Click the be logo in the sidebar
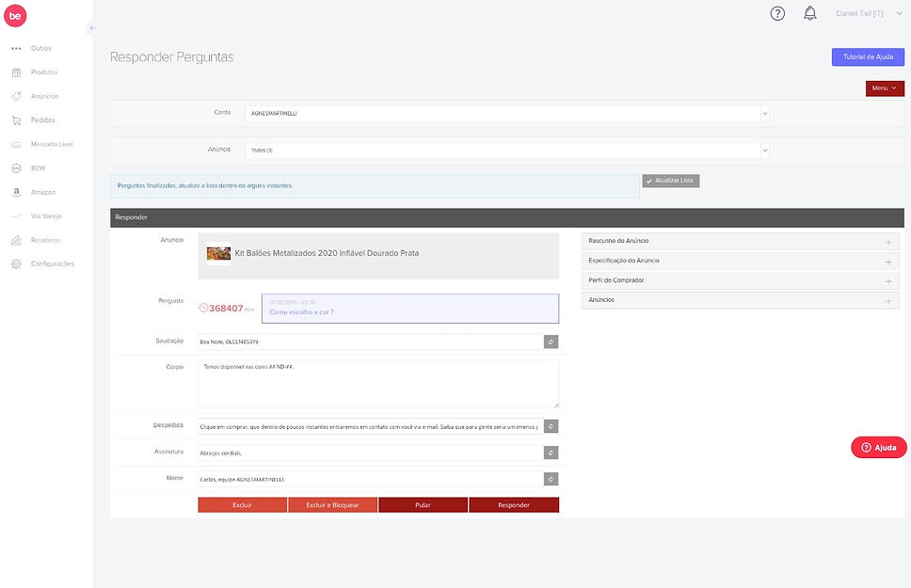This screenshot has height=588, width=911. pyautogui.click(x=15, y=16)
